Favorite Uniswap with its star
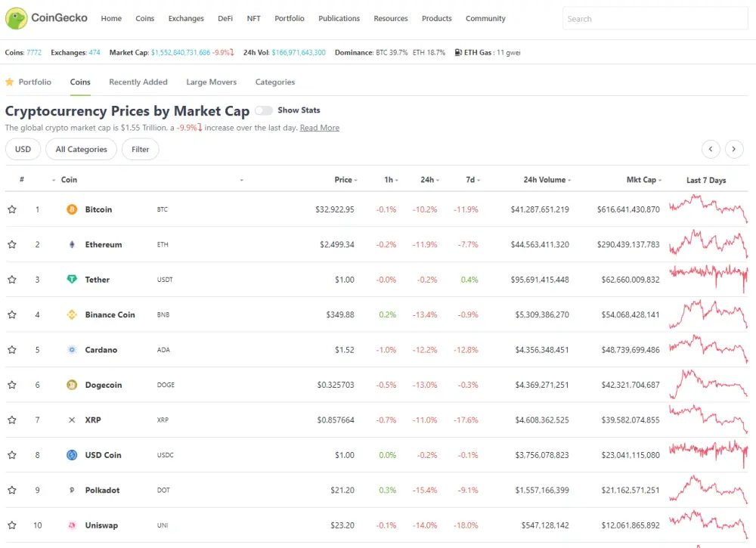Image resolution: width=756 pixels, height=548 pixels. click(x=12, y=525)
